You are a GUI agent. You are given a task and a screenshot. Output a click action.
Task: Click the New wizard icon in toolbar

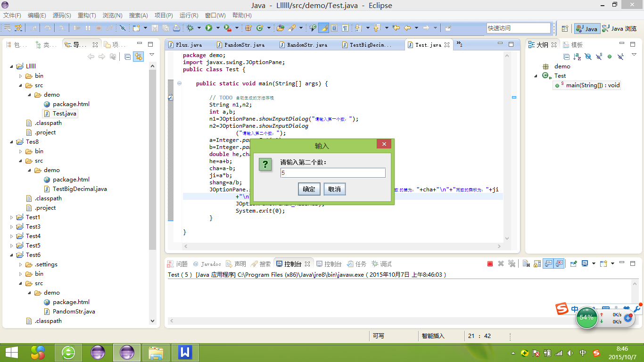(x=136, y=28)
